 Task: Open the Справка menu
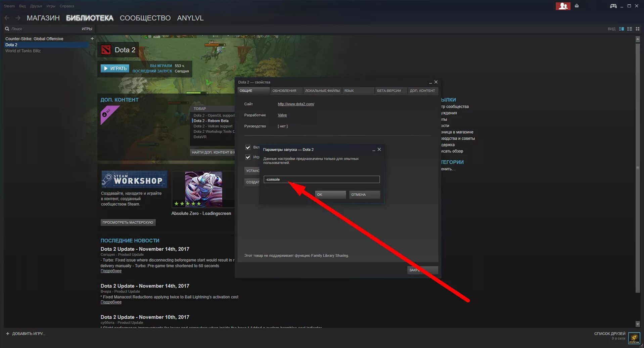click(67, 6)
